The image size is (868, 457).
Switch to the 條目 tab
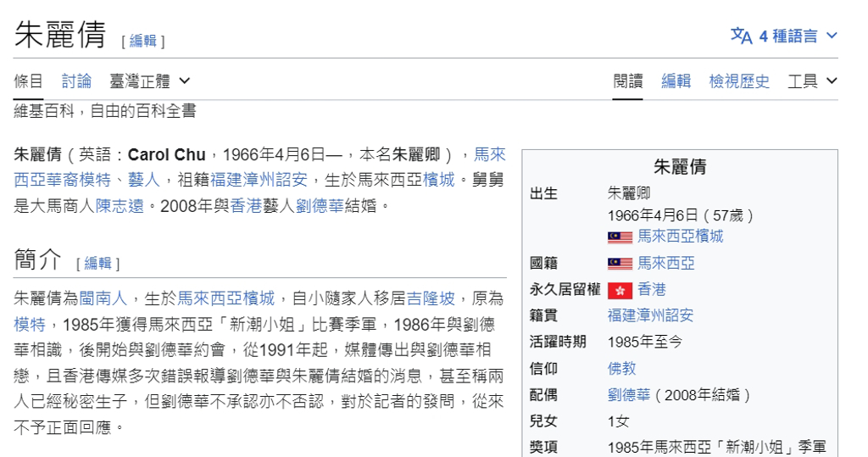28,81
